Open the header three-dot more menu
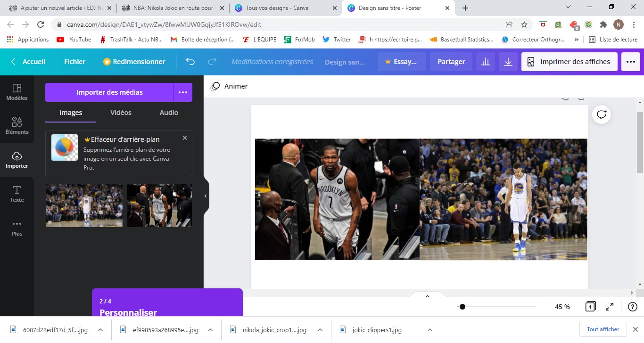The width and height of the screenshot is (644, 343). pos(631,62)
